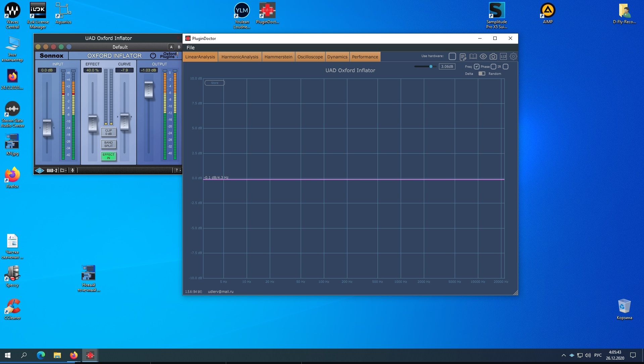Tick the Use hardware checkbox
Viewport: 644px width, 364px height.
452,56
